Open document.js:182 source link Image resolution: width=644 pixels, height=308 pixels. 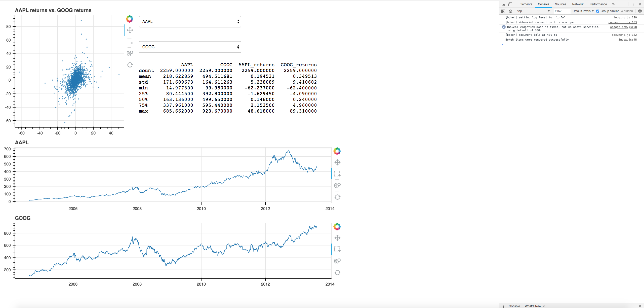624,35
